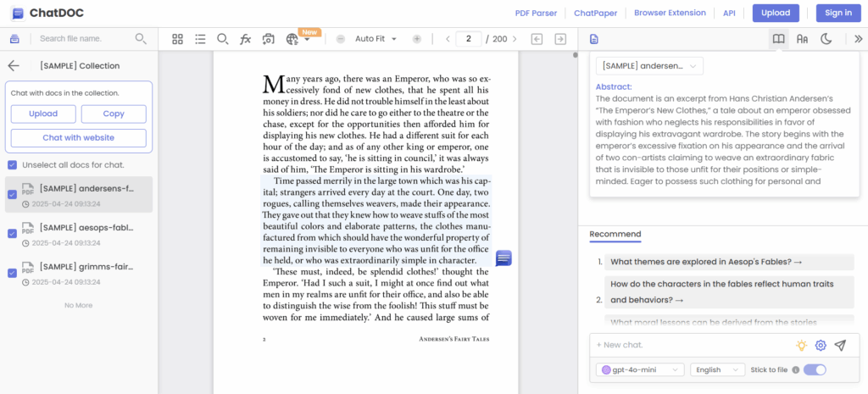
Task: Open the thumbnail grid view icon
Action: tap(177, 39)
